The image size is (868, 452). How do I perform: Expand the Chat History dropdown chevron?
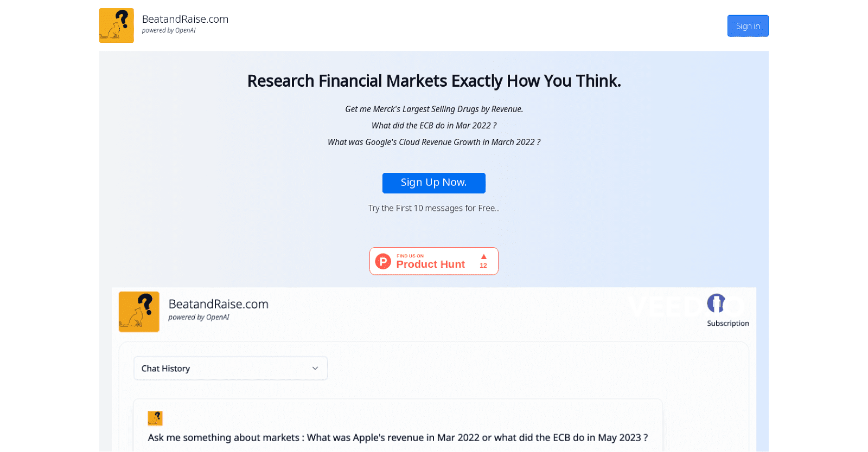coord(315,369)
